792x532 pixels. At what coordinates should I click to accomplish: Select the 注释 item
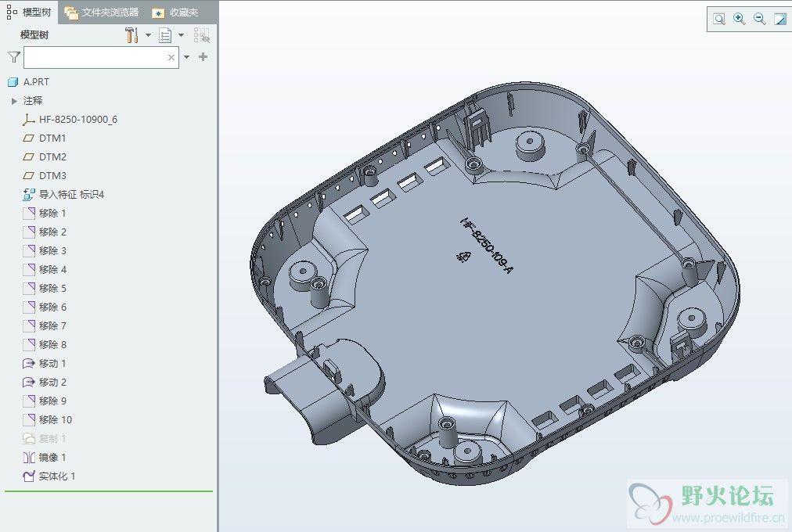tap(33, 100)
